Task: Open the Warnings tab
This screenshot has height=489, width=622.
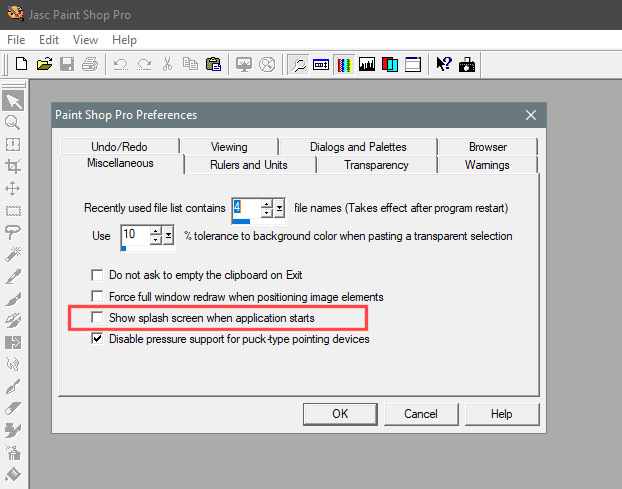Action: 487,165
